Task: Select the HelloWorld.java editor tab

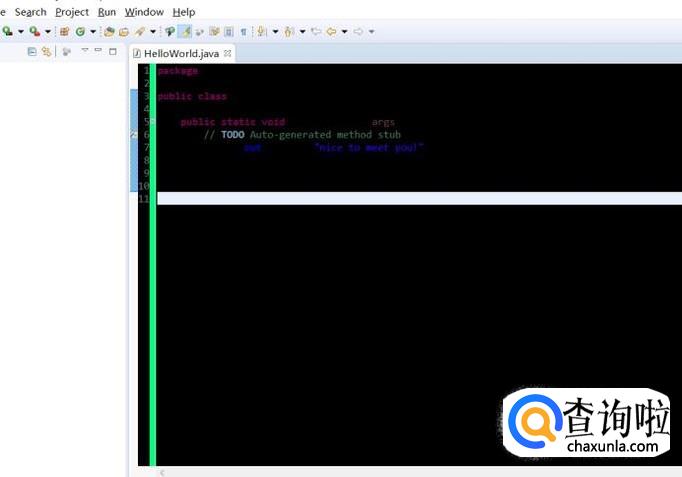Action: click(x=181, y=53)
